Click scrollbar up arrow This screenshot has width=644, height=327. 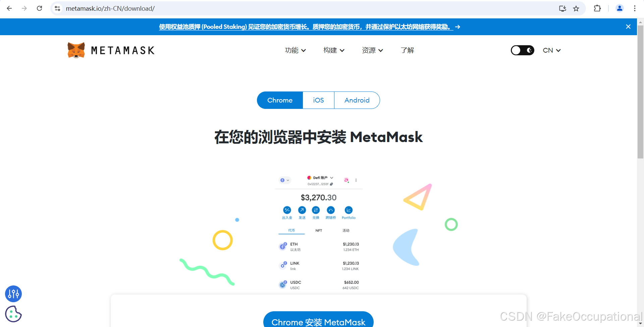coord(640,22)
